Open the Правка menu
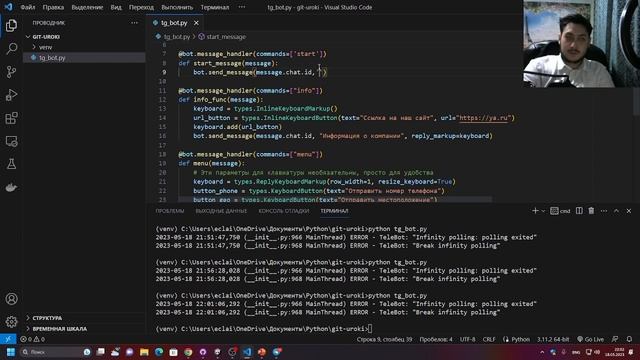 click(x=53, y=7)
